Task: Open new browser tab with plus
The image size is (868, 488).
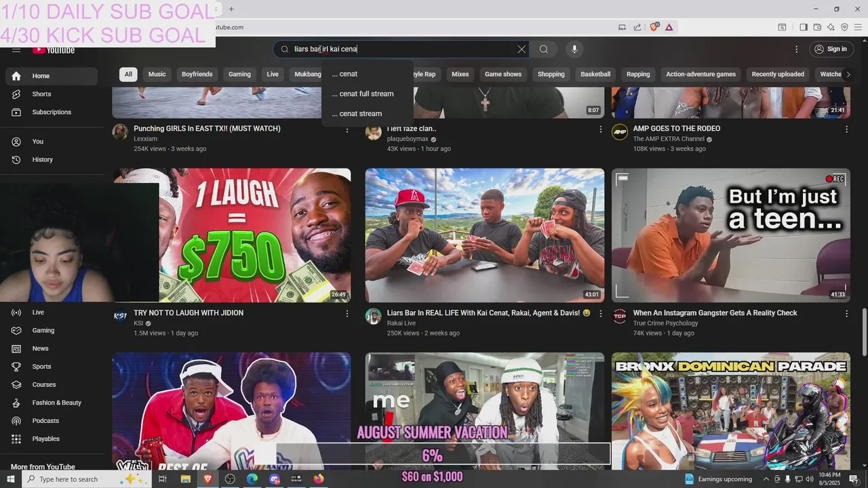Action: pyautogui.click(x=231, y=9)
